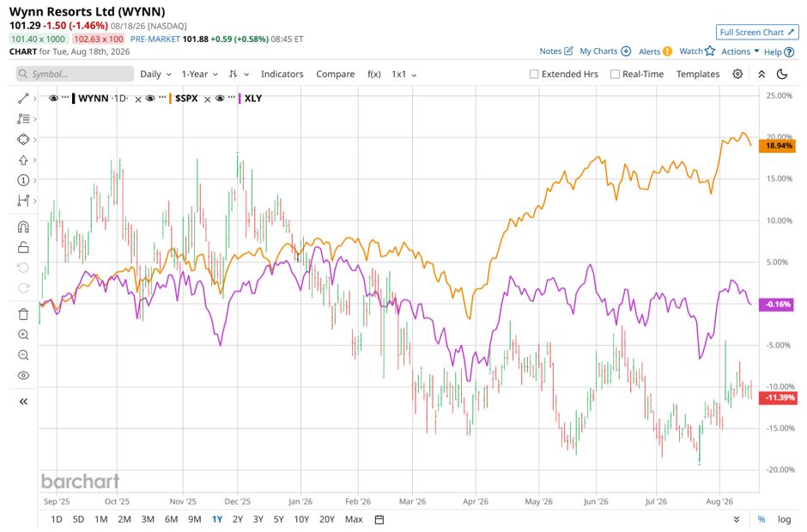Open Alerts

point(655,51)
